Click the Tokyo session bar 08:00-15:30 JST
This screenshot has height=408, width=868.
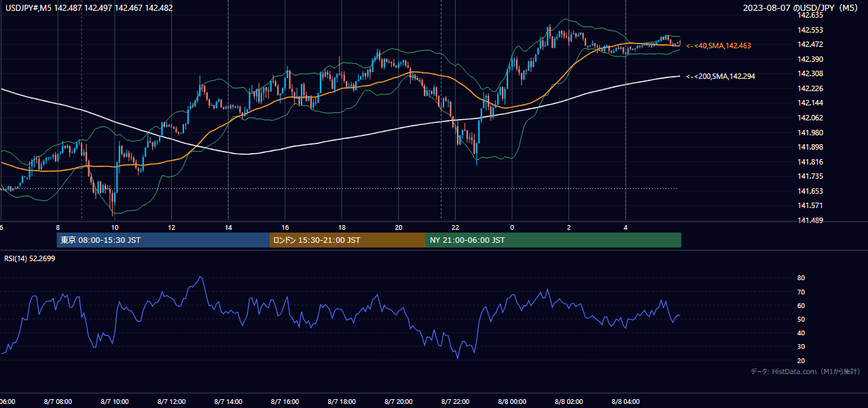pos(163,240)
